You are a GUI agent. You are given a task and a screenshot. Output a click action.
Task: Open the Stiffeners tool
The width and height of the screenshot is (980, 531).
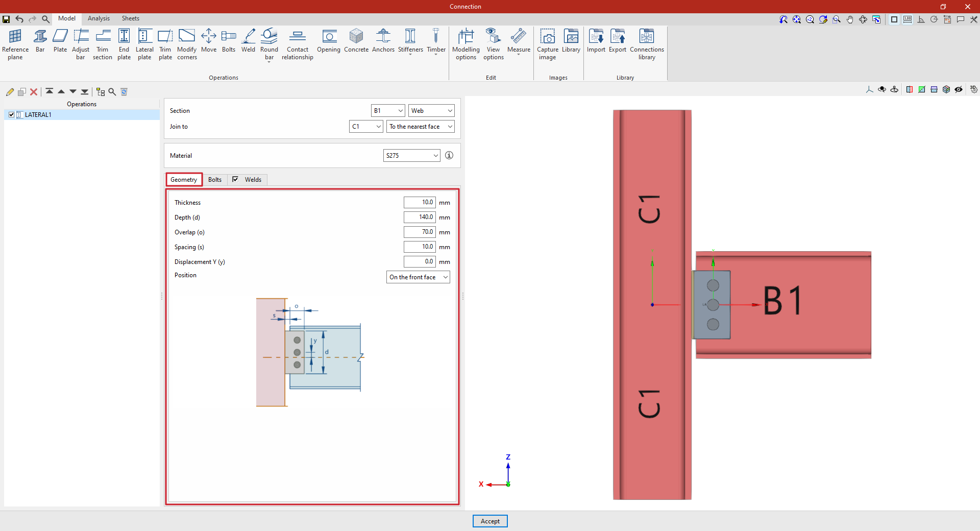tap(410, 41)
